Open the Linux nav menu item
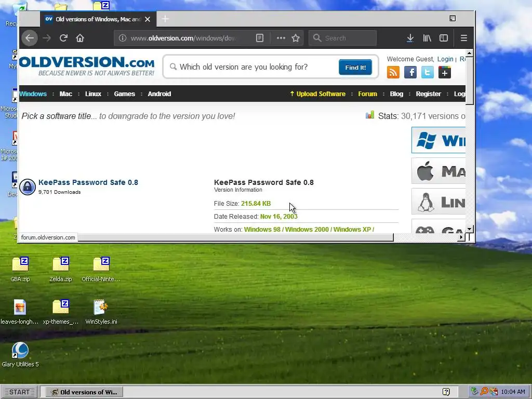532x399 pixels. pos(94,94)
